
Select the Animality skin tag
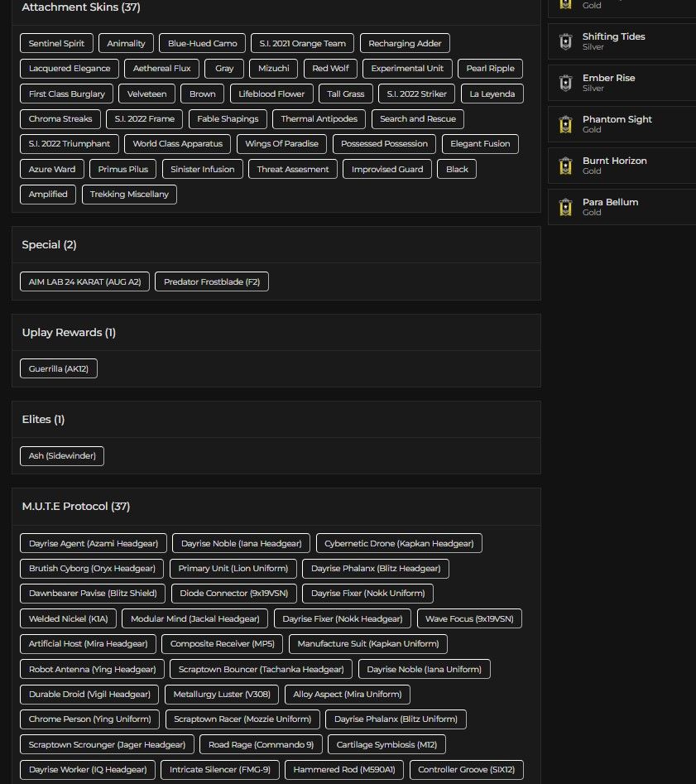pos(126,44)
